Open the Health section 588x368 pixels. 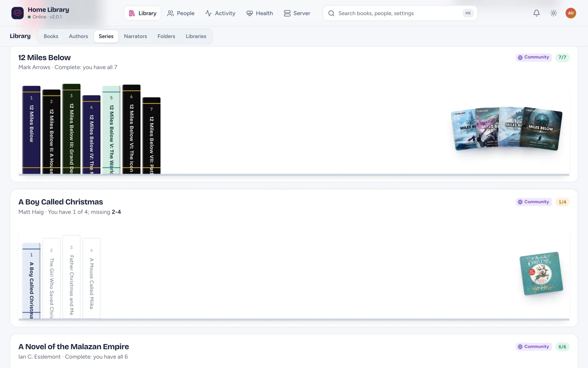(260, 13)
